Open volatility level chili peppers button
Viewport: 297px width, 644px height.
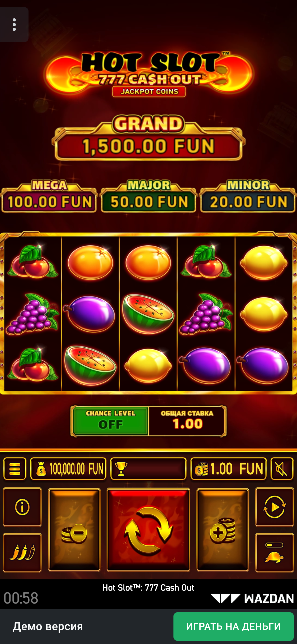pos(22,553)
